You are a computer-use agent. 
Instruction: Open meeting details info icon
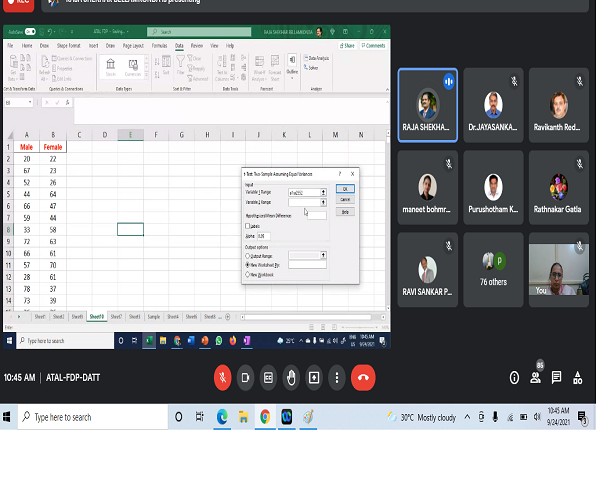click(514, 378)
